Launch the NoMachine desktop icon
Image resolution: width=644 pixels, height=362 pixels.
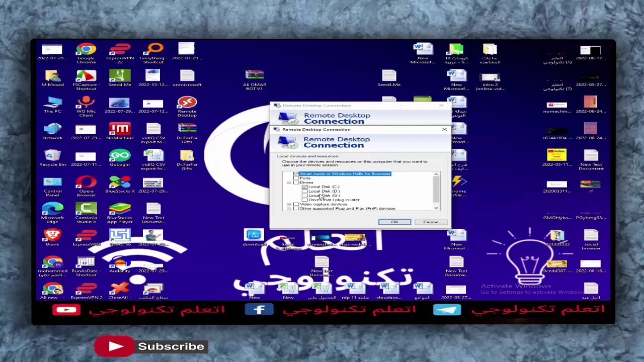[120, 130]
